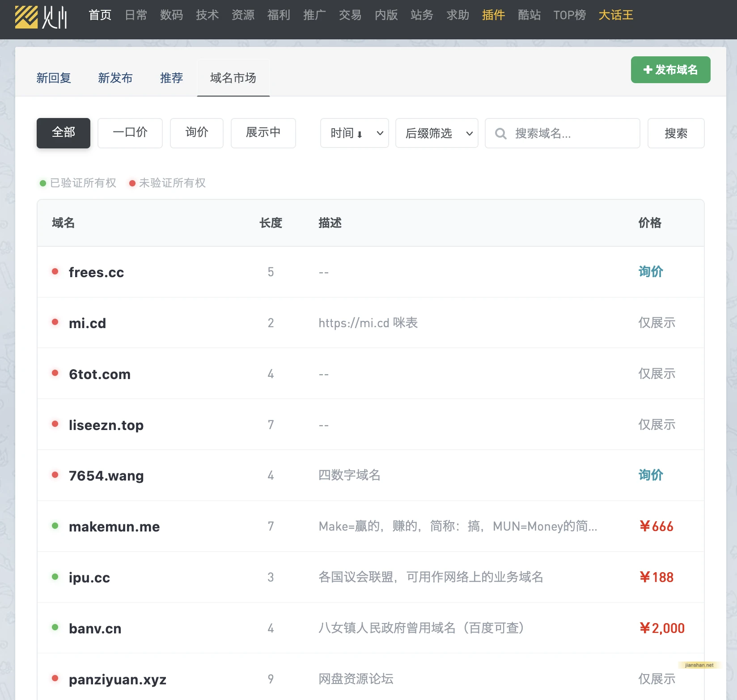Open 站务 in the top navigation
The width and height of the screenshot is (737, 700).
point(422,15)
